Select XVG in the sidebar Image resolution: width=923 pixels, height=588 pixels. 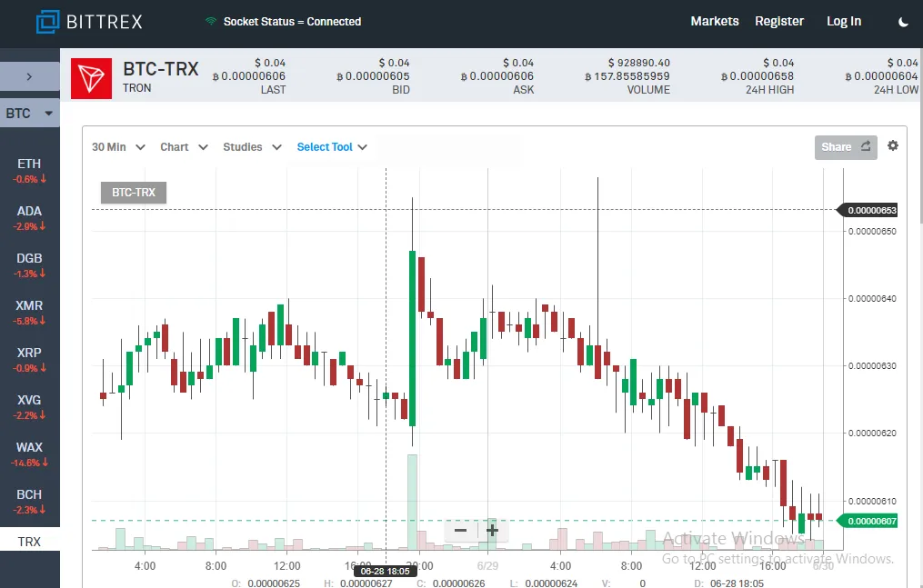[29, 407]
